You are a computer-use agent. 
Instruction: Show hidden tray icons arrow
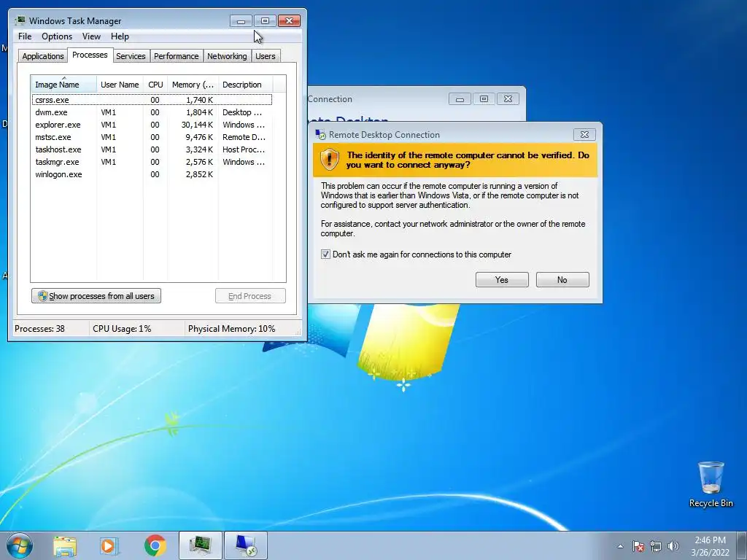pos(620,546)
